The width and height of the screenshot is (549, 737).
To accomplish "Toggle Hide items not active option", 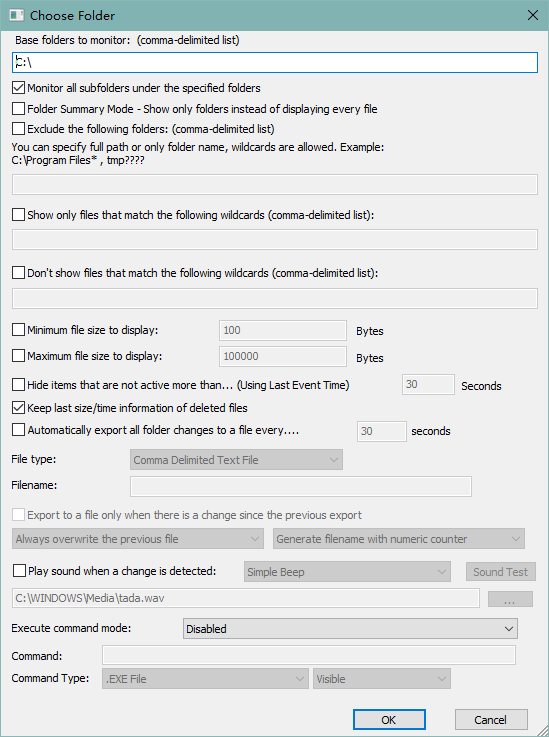I will [x=18, y=385].
